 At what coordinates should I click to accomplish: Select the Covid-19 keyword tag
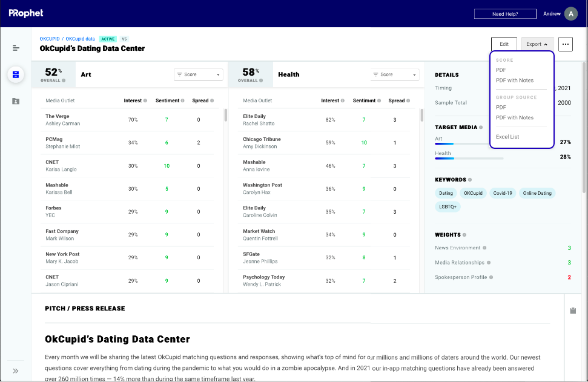[x=503, y=194]
